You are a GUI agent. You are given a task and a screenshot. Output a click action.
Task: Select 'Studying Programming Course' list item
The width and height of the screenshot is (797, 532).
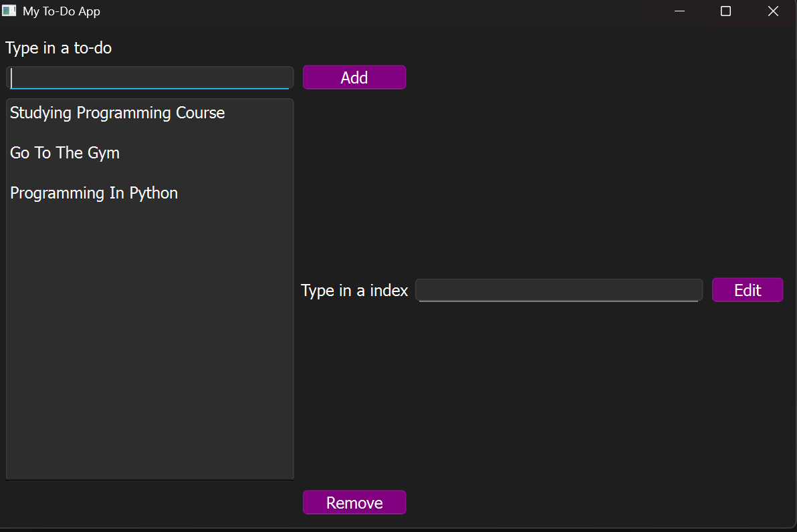(117, 113)
